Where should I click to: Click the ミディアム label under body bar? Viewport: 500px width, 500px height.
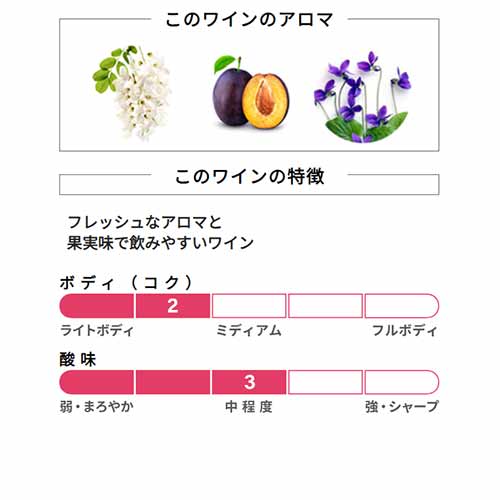click(x=249, y=330)
